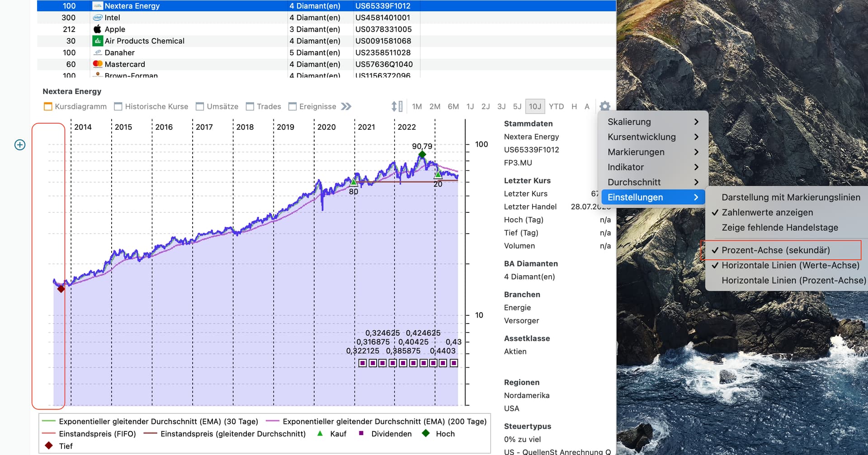Expand the Durchschnitt submenu

(x=653, y=182)
